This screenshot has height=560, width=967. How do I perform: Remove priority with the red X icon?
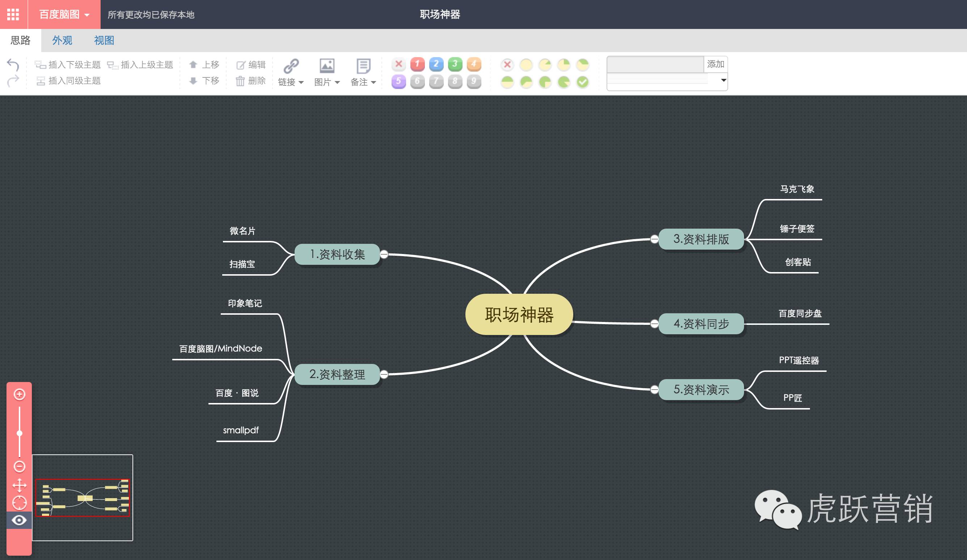(x=399, y=64)
